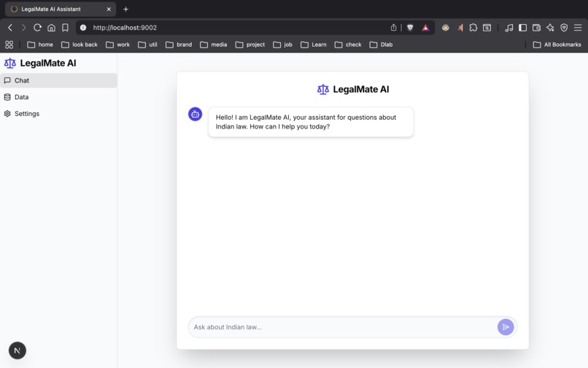588x368 pixels.
Task: Open the check bookmarks folder
Action: tap(348, 45)
